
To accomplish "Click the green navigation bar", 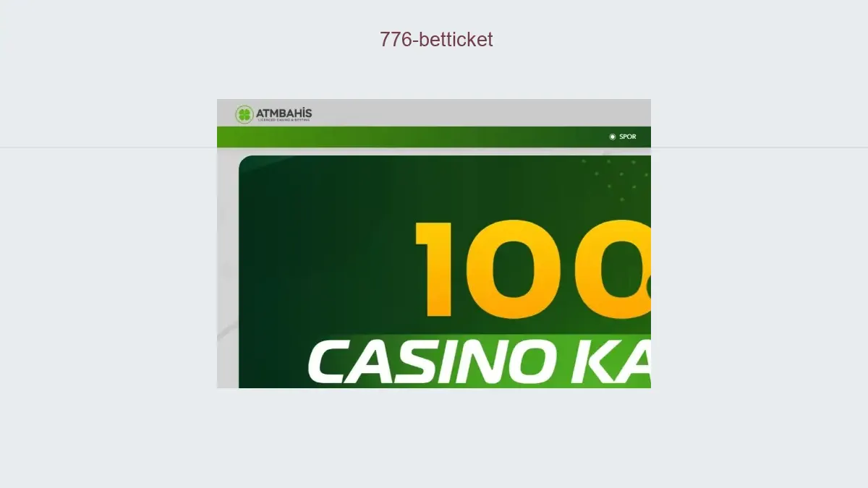I will 434,137.
